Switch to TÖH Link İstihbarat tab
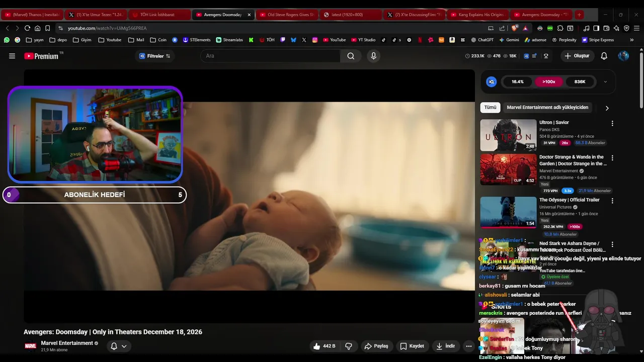The height and width of the screenshot is (362, 644). pyautogui.click(x=158, y=15)
